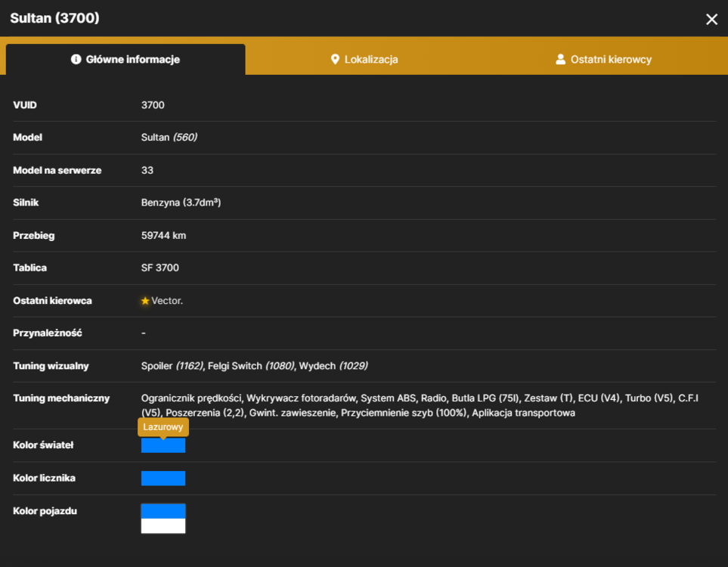Click the Spoiler (1162) tuning entry
728x567 pixels.
[x=172, y=366]
